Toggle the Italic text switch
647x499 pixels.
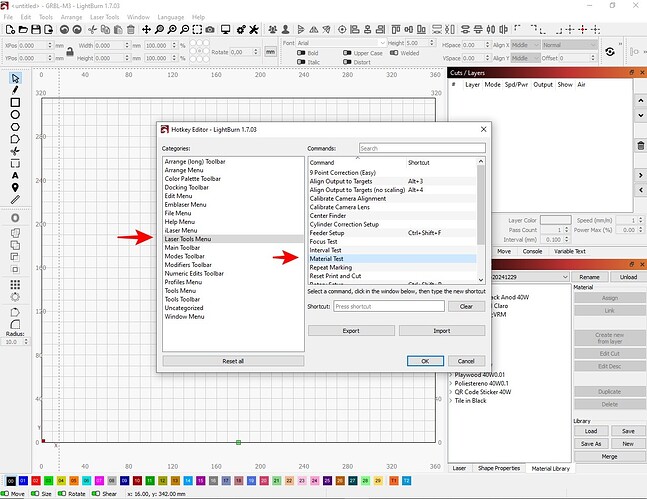pyautogui.click(x=301, y=62)
